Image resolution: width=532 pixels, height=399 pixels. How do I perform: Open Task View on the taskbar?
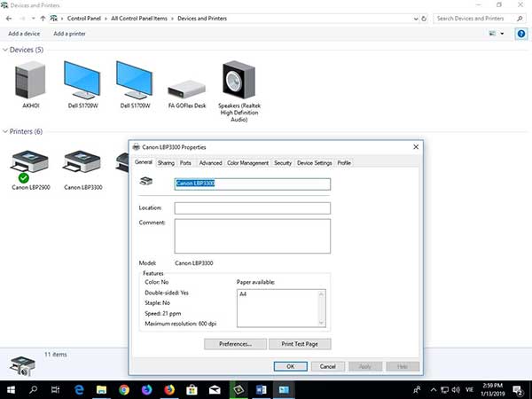pyautogui.click(x=56, y=389)
